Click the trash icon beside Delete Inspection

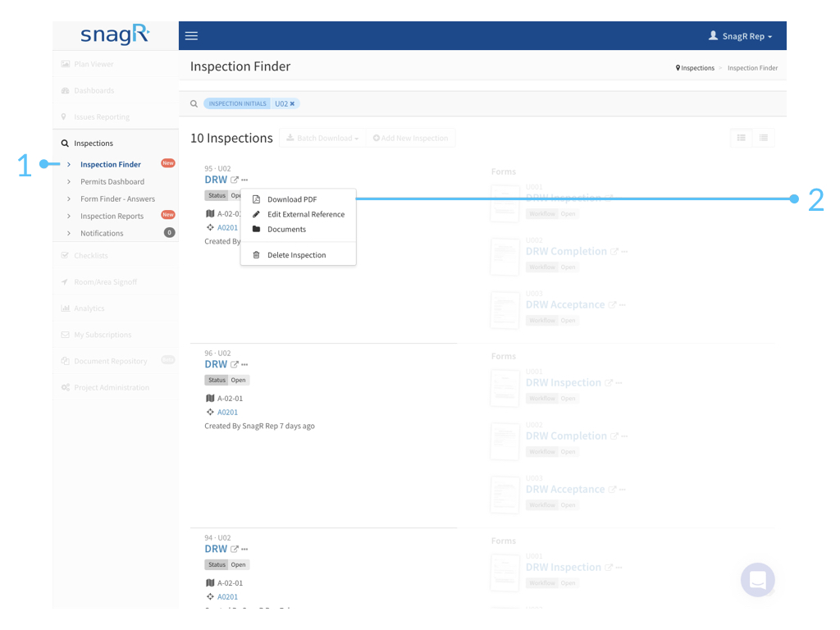click(x=256, y=255)
